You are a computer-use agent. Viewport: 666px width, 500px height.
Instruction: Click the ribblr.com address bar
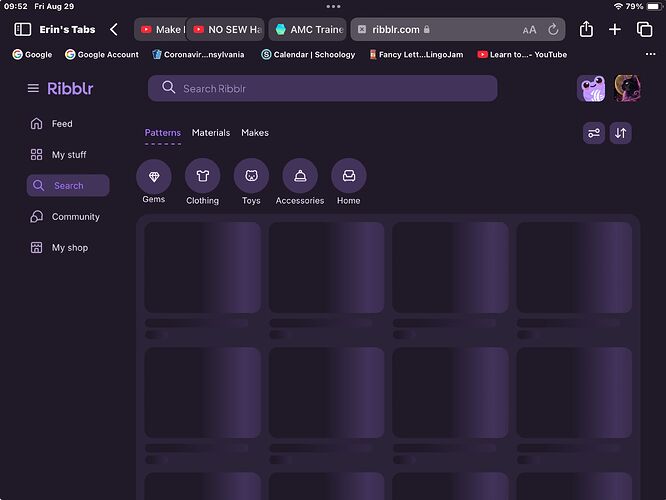coord(458,29)
